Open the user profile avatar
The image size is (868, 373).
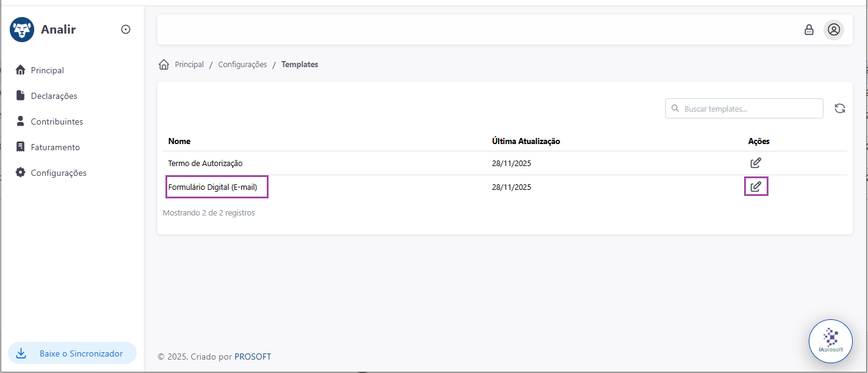coord(834,29)
